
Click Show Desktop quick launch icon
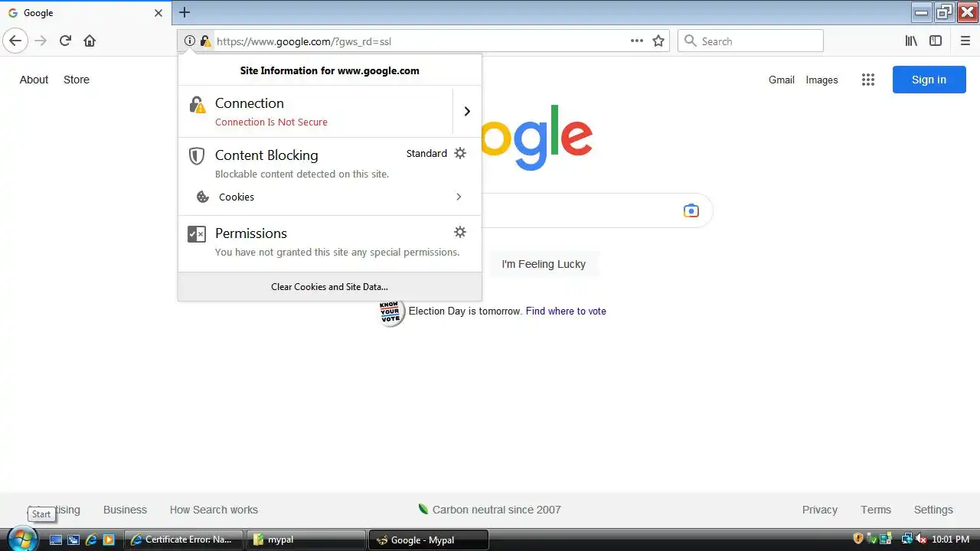[55, 540]
